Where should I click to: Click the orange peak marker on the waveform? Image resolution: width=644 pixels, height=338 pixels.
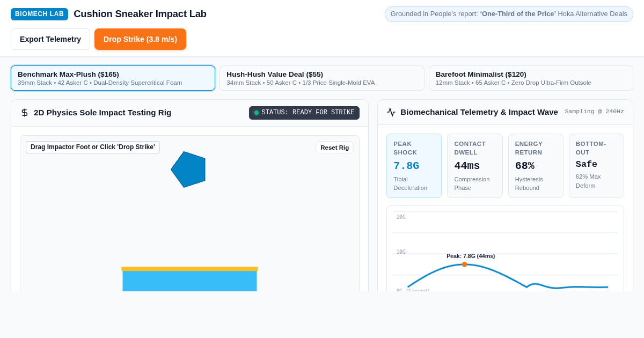(464, 264)
